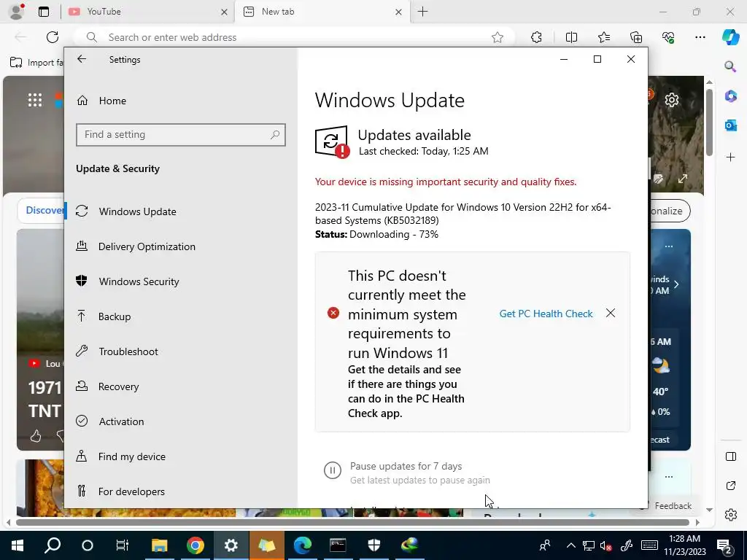Image resolution: width=747 pixels, height=560 pixels.
Task: Open File Explorer from taskbar
Action: click(160, 545)
